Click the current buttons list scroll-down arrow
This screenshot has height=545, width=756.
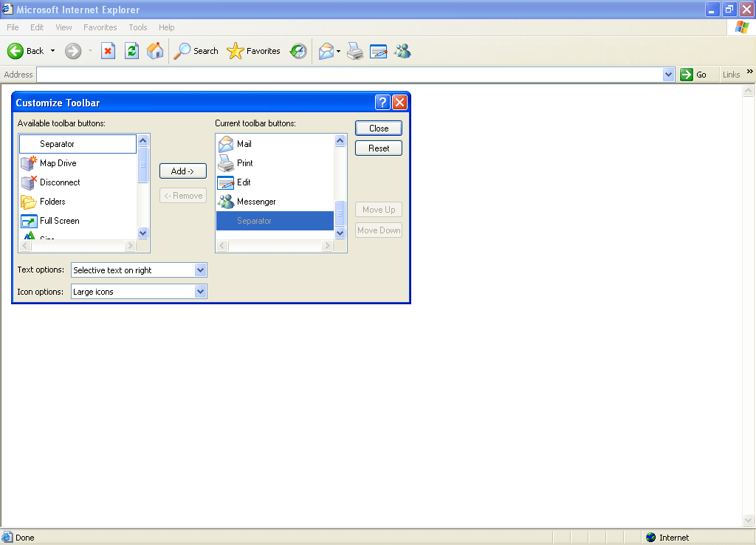(340, 233)
